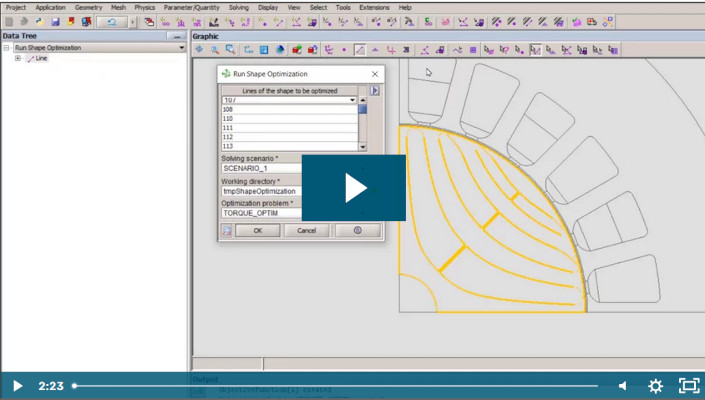The image size is (705, 400).
Task: Click the save floppy disk toolbar icon
Action: point(55,21)
